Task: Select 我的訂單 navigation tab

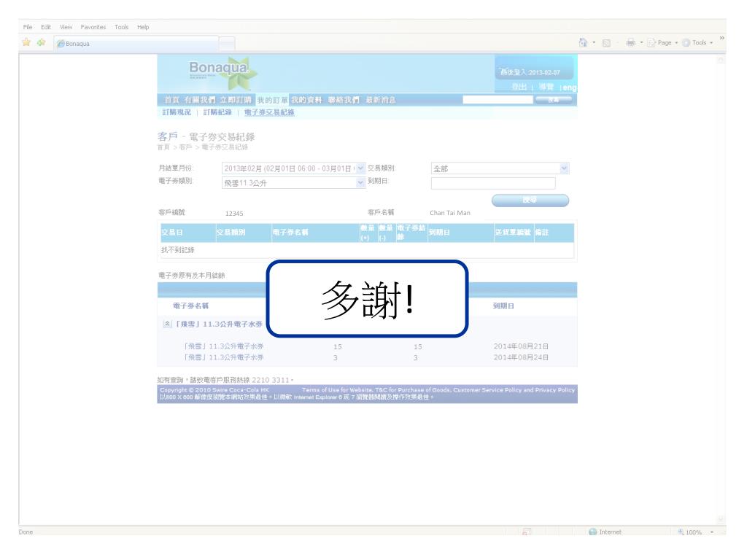Action: pos(272,100)
